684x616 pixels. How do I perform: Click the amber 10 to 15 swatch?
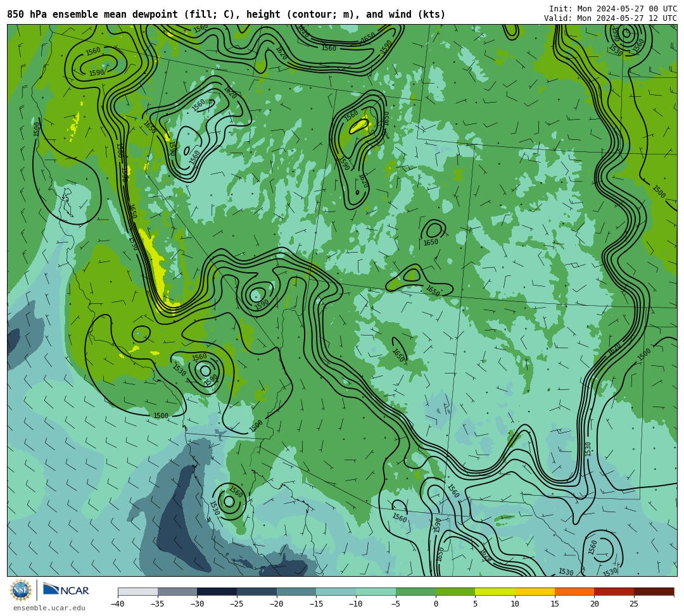pyautogui.click(x=535, y=591)
